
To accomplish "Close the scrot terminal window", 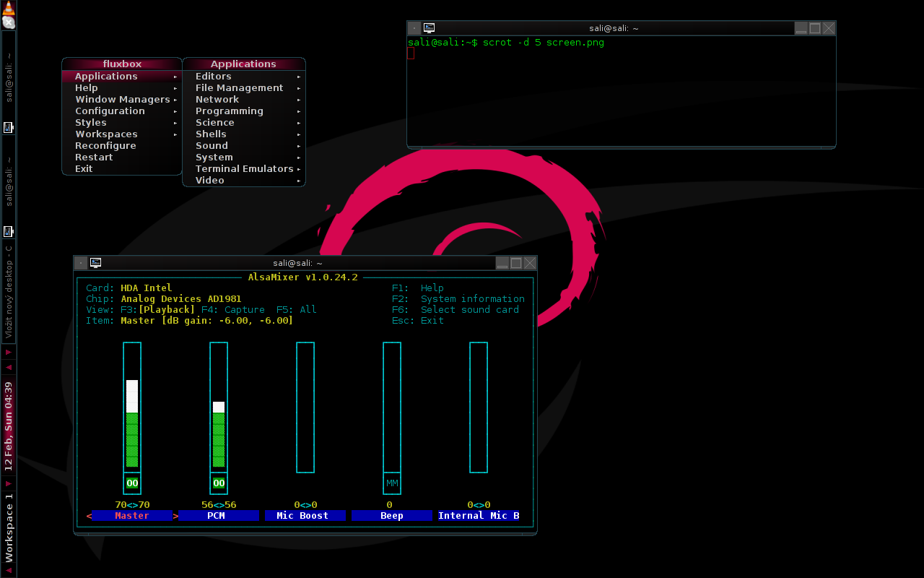I will (x=829, y=28).
